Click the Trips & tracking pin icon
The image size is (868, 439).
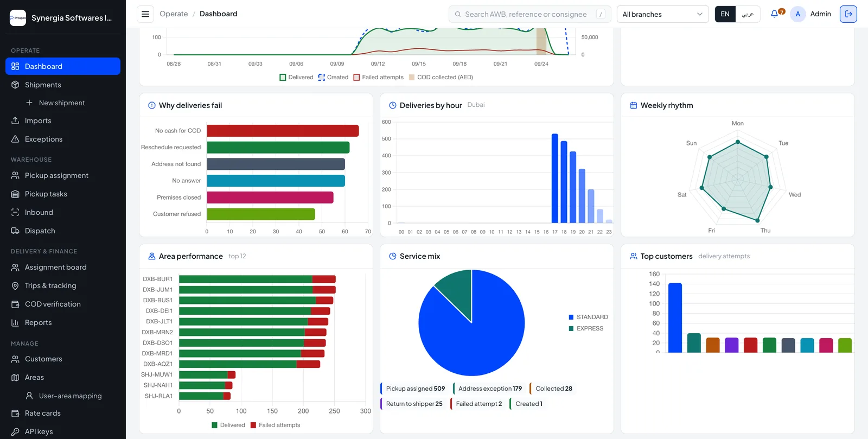pos(15,285)
